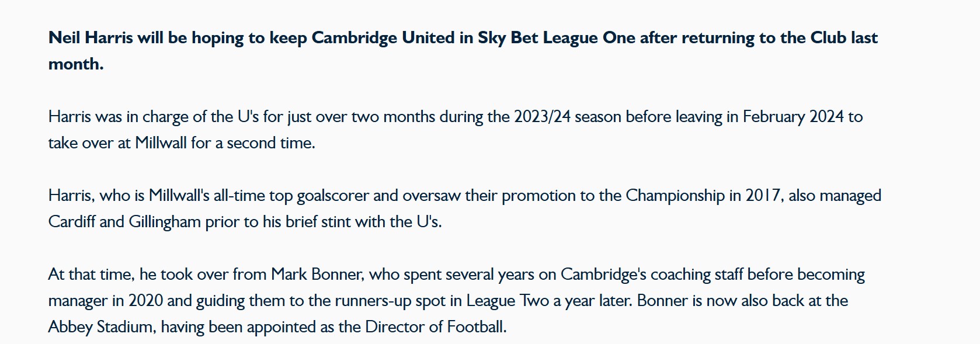Click the name "Mark Bonner" in the last paragraph
Image resolution: width=980 pixels, height=344 pixels.
click(317, 274)
